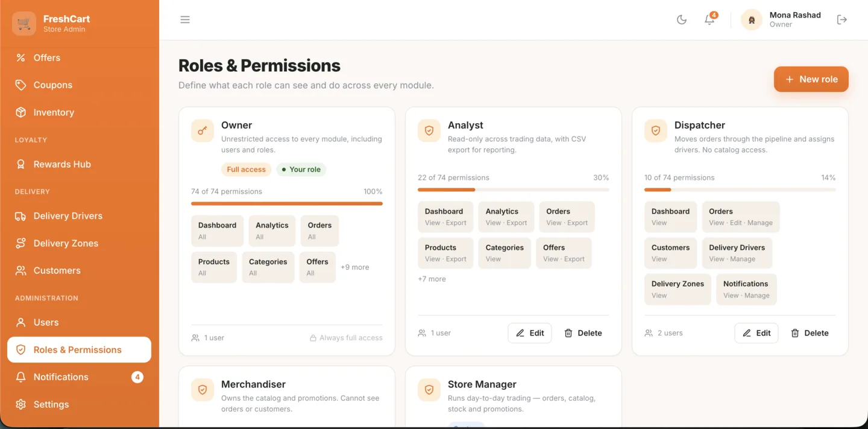Open Notifications in the sidebar
The height and width of the screenshot is (429, 868).
80,377
